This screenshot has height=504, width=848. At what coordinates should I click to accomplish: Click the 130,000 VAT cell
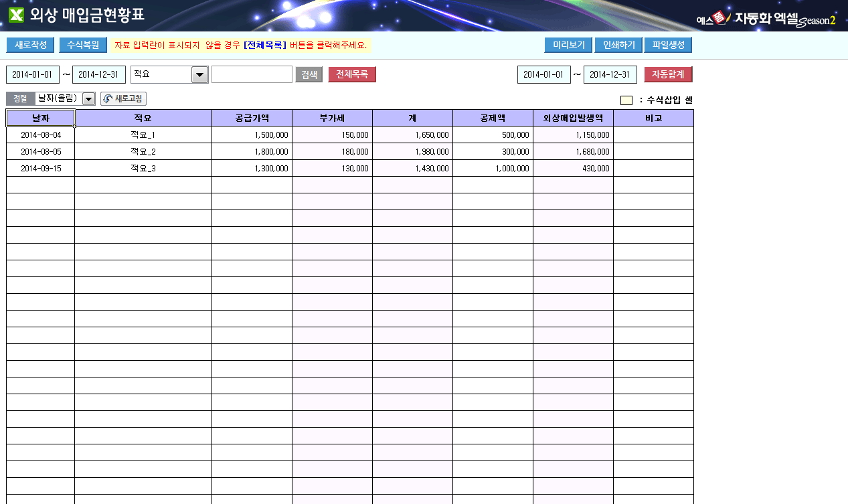[x=333, y=168]
